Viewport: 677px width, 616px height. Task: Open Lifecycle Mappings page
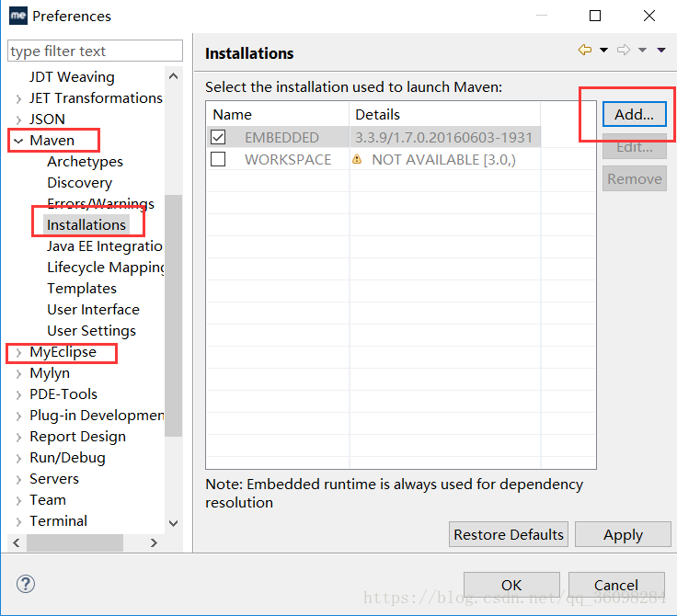pyautogui.click(x=106, y=268)
